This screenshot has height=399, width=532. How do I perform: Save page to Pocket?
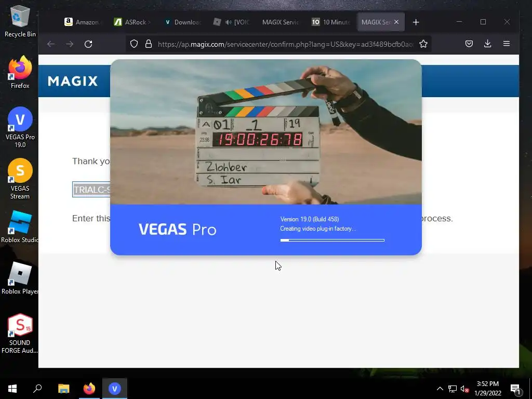click(x=469, y=44)
